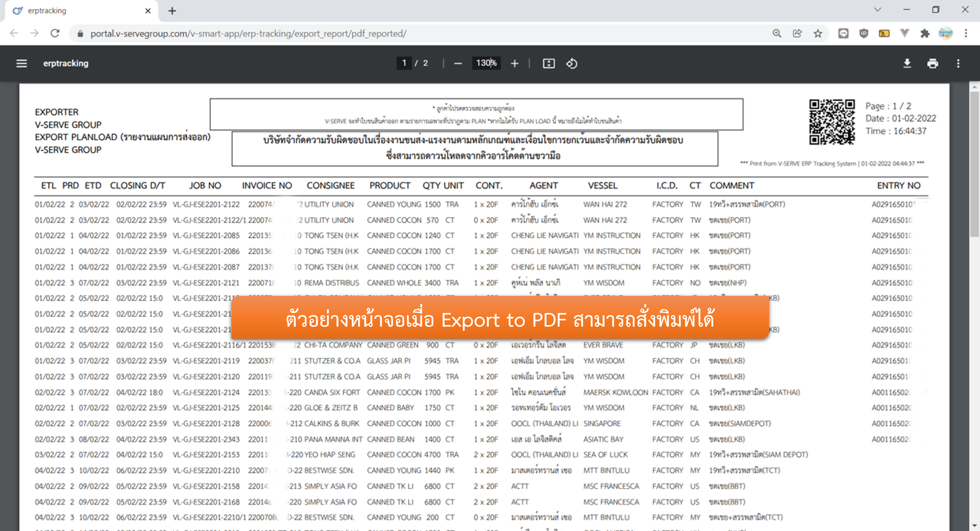Open the PDF viewer sidebar menu
Screen dimensions: 980x531
(x=22, y=63)
